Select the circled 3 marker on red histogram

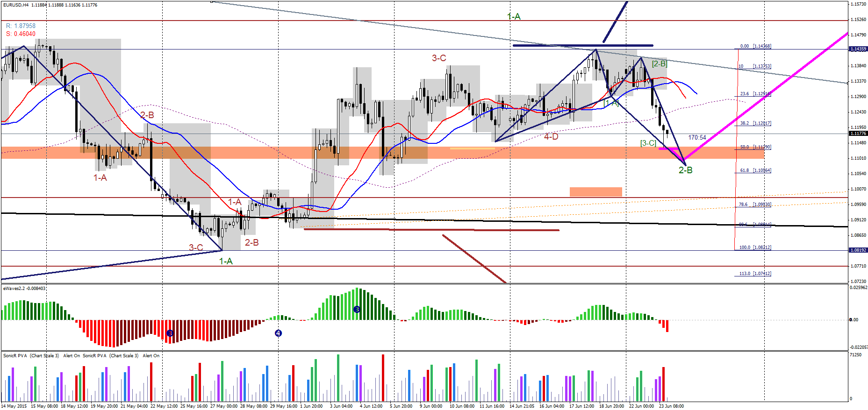point(170,333)
